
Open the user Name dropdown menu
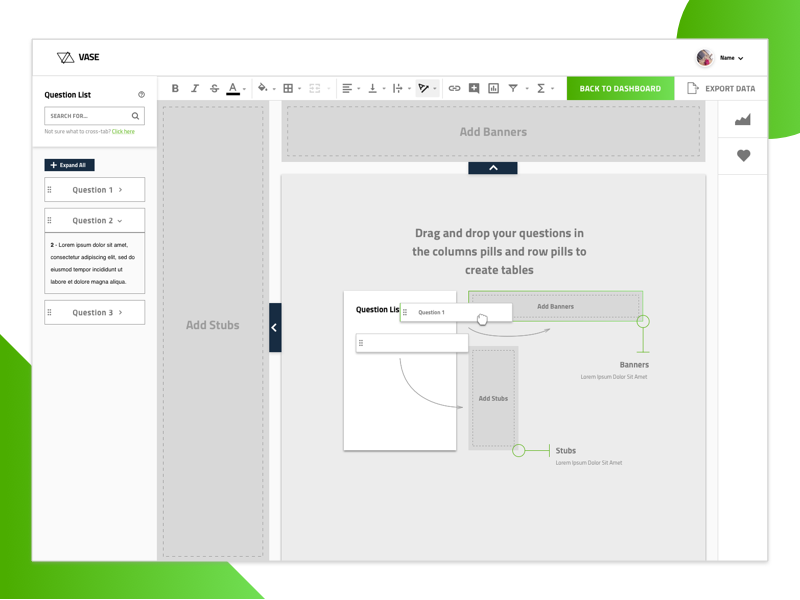coord(732,58)
